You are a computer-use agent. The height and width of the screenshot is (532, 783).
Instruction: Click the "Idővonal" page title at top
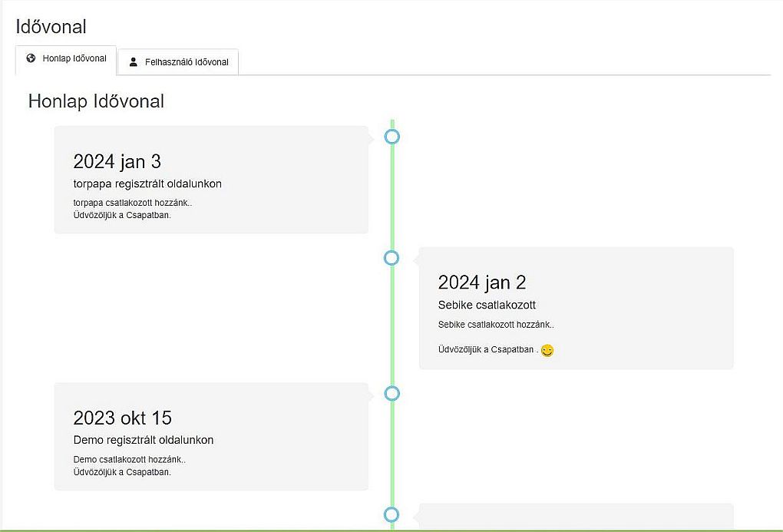click(x=51, y=26)
